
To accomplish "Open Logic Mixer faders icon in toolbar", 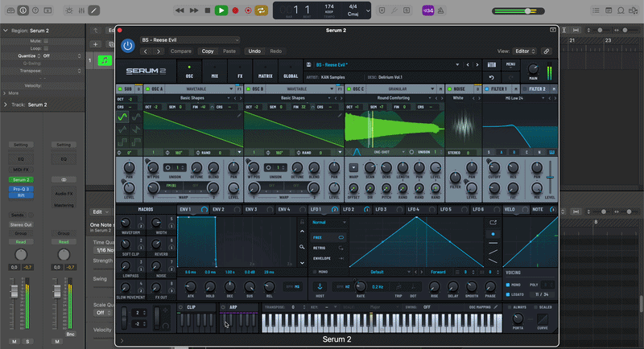I will (x=81, y=10).
